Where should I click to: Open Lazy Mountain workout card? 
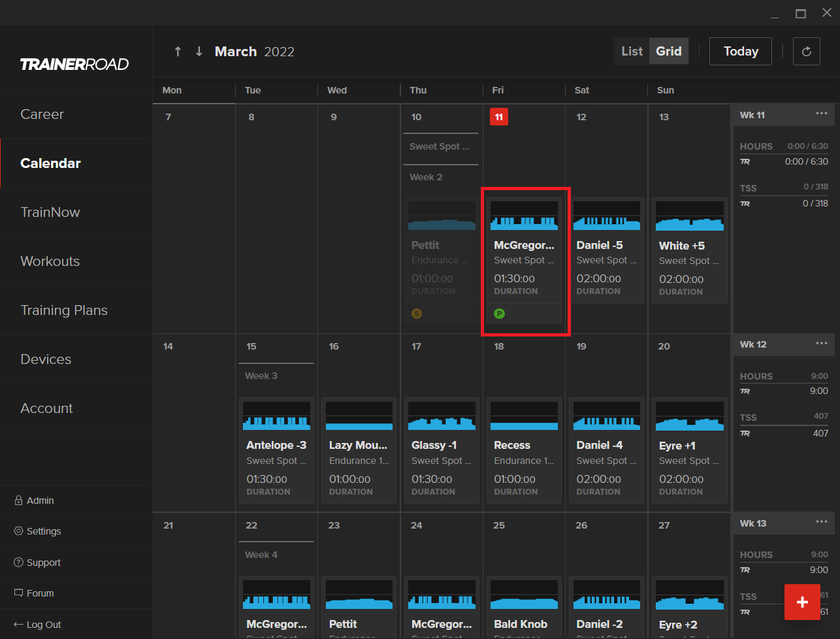(x=359, y=450)
